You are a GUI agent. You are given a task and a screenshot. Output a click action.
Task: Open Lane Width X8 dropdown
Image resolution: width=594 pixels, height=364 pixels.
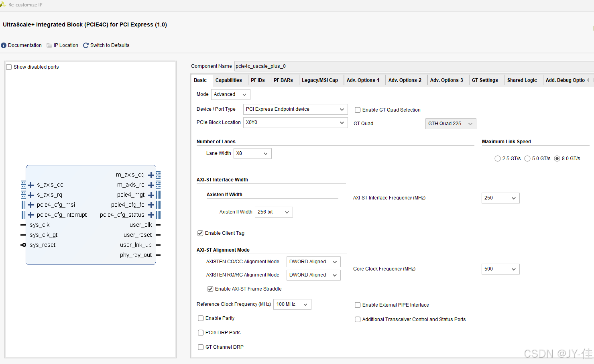[x=252, y=153]
